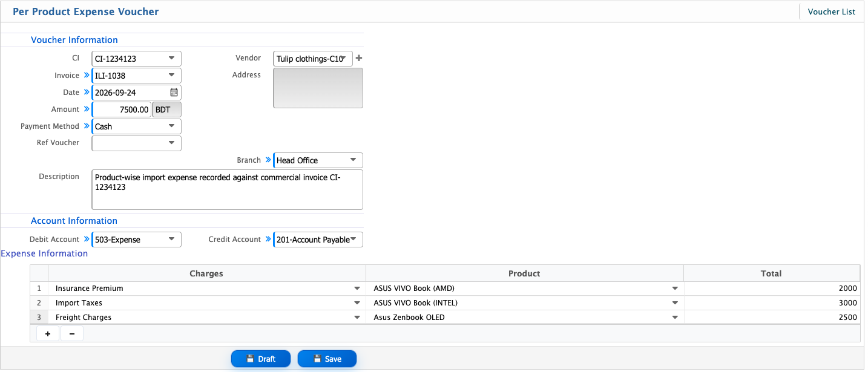Go to Voucher List
This screenshot has height=372, width=868.
(831, 11)
